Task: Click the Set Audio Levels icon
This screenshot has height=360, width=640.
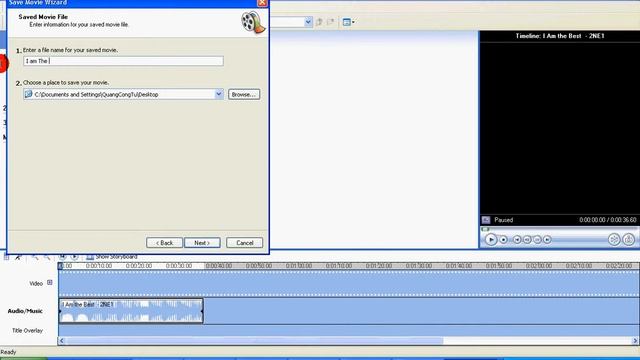Action: tap(6, 257)
